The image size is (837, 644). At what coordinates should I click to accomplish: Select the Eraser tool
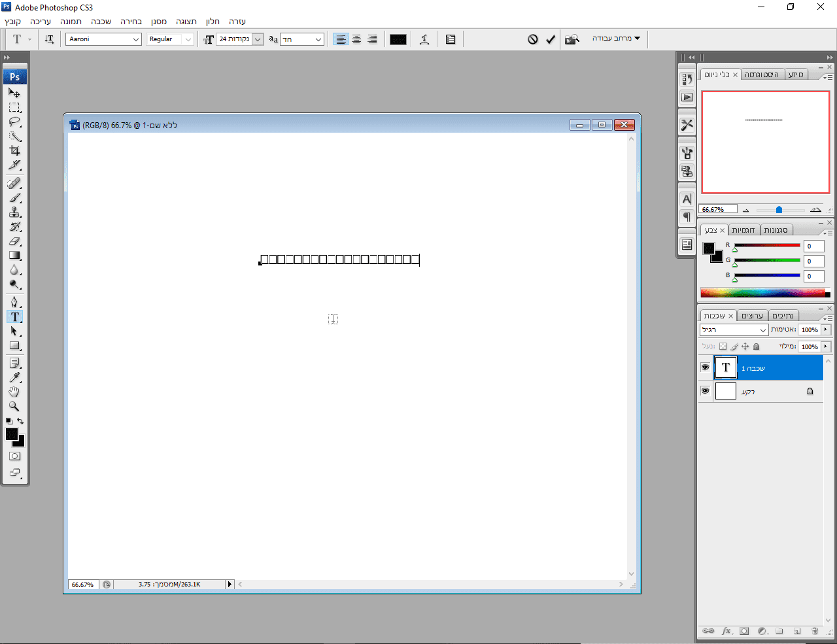(x=14, y=241)
